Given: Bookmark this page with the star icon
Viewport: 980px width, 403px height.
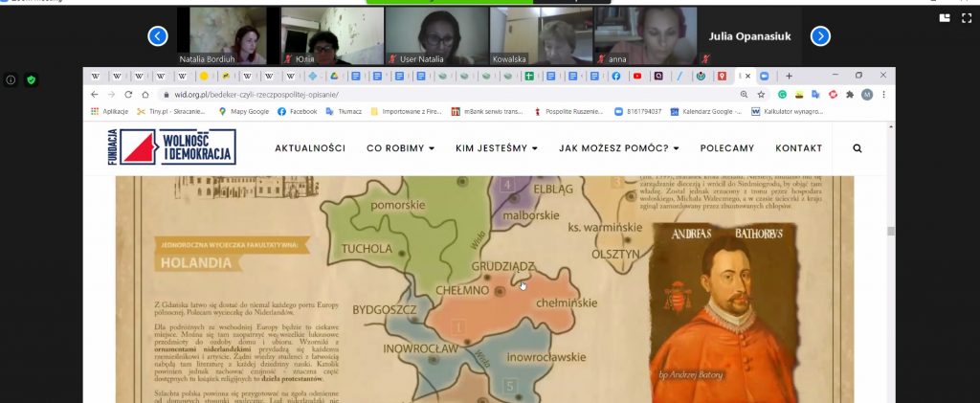Looking at the screenshot, I should [x=761, y=95].
